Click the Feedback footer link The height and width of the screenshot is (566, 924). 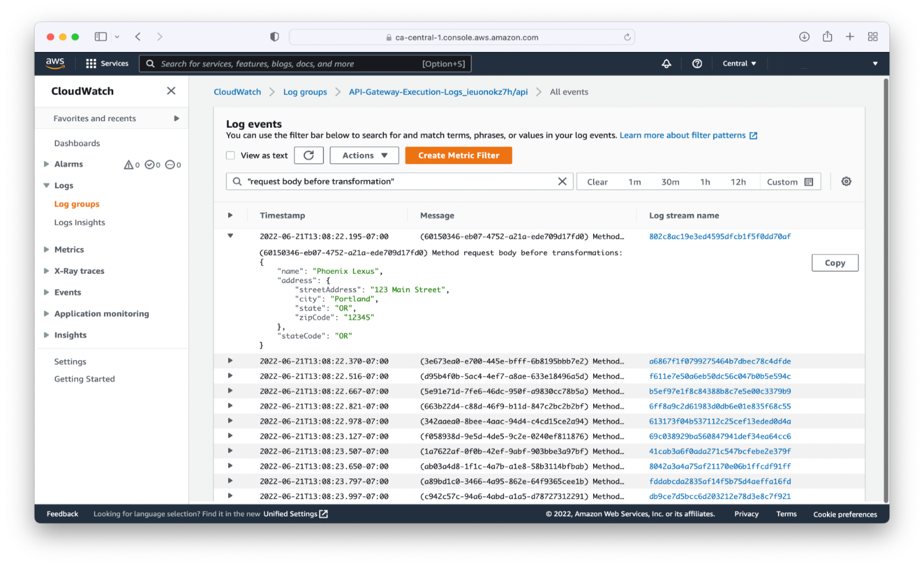(62, 514)
